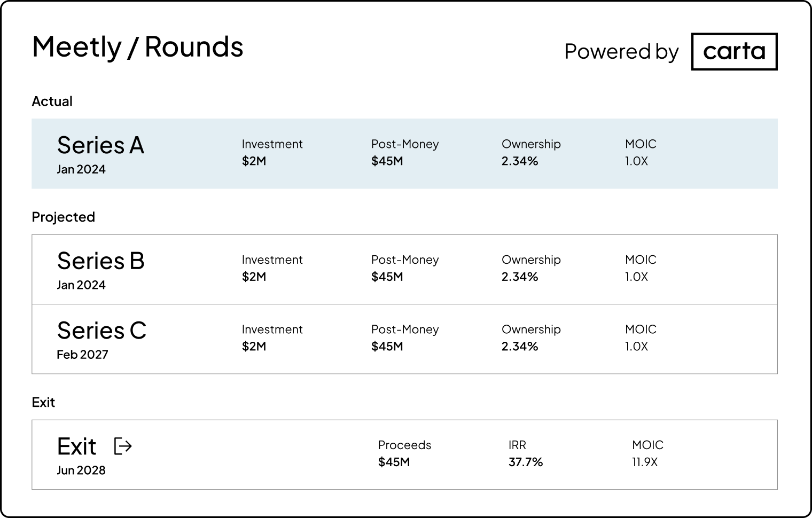Click Series A MOIC 1.0X value
812x518 pixels.
click(636, 161)
